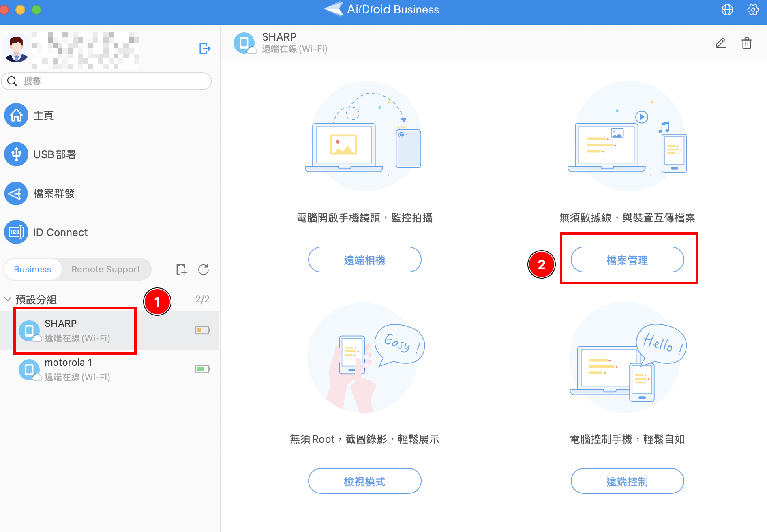Click the trash icon to delete SHARP

(x=746, y=43)
